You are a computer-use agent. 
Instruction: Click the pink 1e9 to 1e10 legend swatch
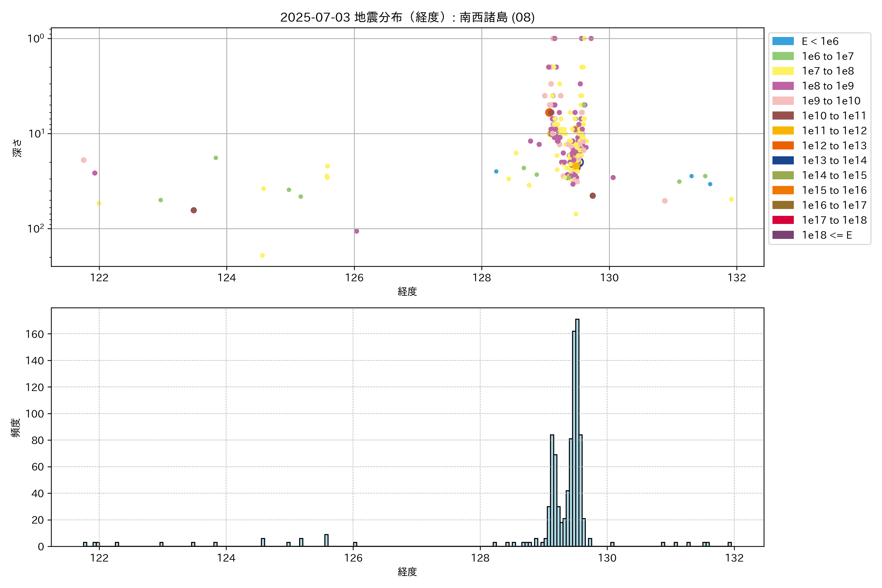click(x=783, y=101)
